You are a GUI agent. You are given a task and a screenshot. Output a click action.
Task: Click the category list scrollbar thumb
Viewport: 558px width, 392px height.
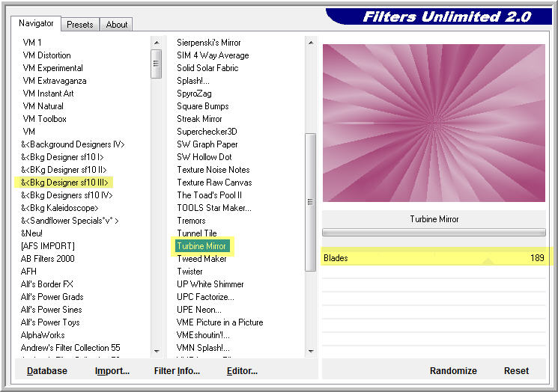click(157, 64)
